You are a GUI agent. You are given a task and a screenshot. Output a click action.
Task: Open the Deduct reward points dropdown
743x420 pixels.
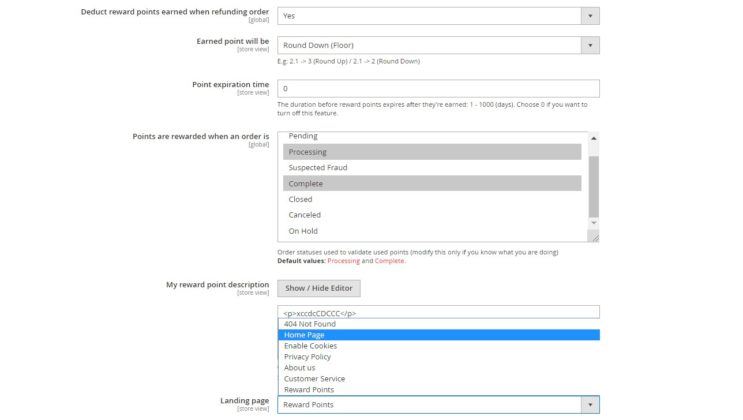pyautogui.click(x=438, y=16)
